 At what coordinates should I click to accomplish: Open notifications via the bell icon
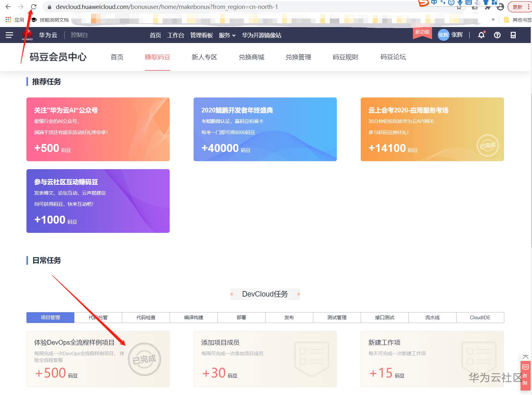pos(481,35)
